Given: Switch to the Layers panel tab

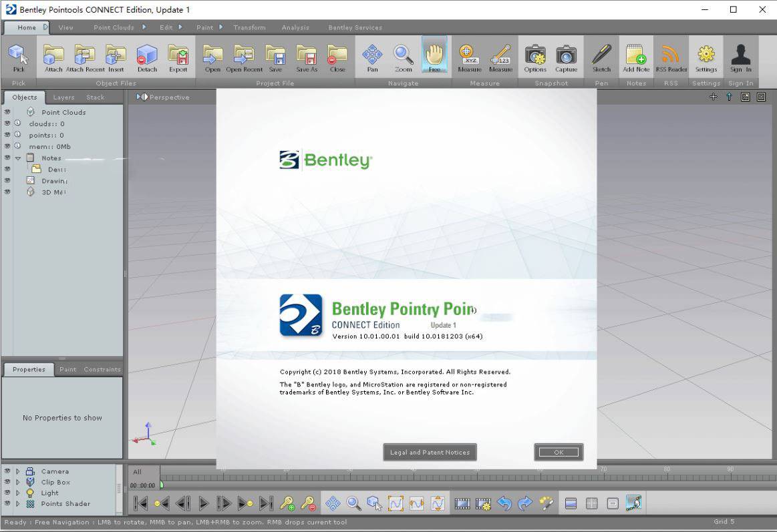Looking at the screenshot, I should pos(64,97).
